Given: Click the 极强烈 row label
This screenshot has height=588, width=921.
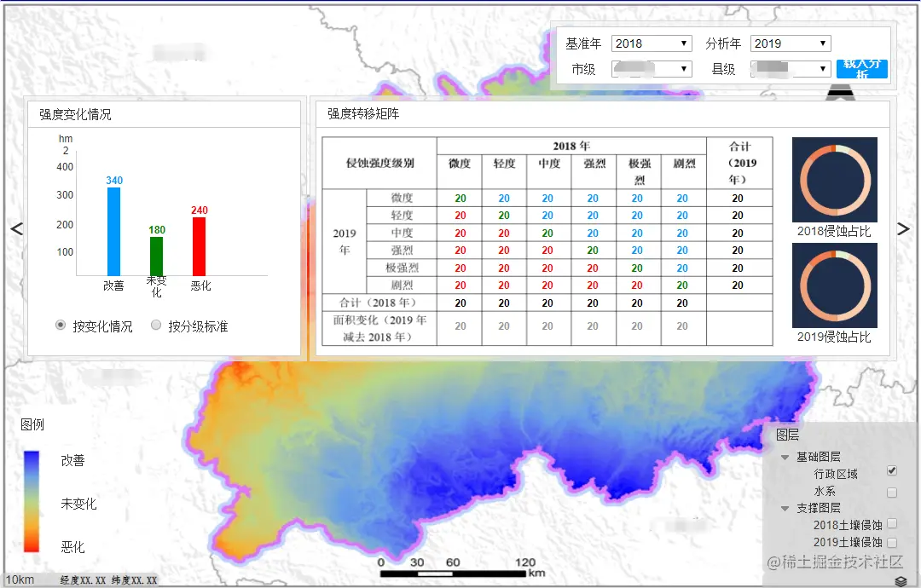Looking at the screenshot, I should (x=403, y=268).
